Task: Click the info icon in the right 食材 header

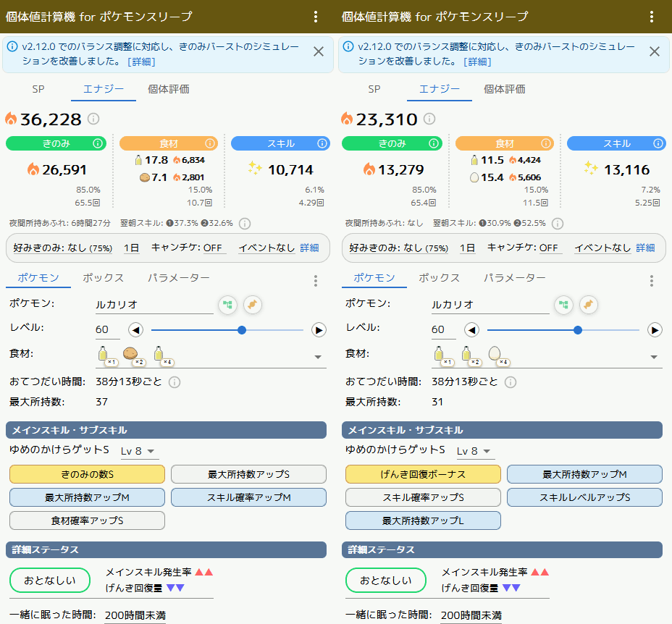Action: tap(546, 143)
